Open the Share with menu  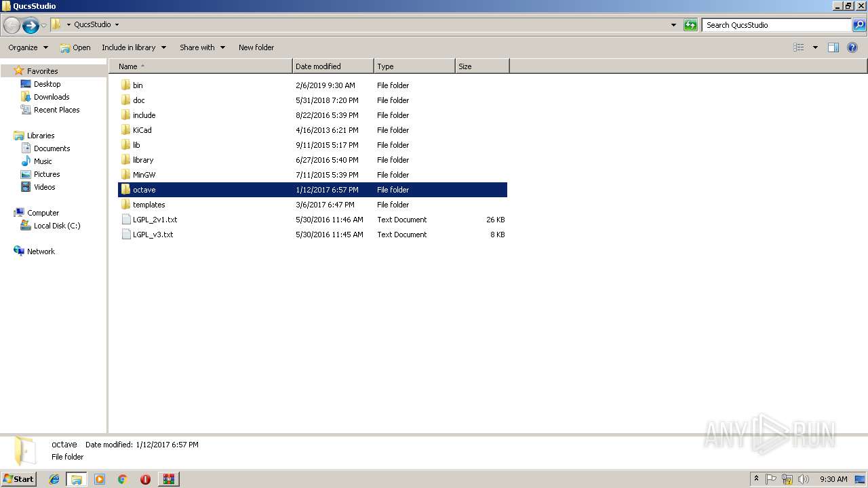(202, 47)
